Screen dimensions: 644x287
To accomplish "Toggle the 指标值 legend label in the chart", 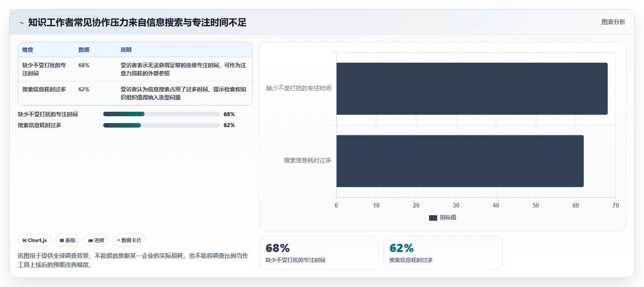I will [x=448, y=218].
